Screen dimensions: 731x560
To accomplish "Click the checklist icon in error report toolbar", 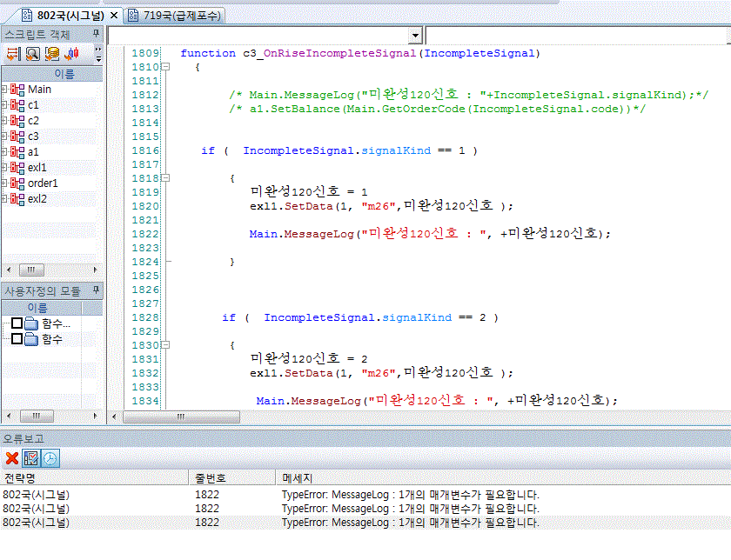I will [31, 458].
